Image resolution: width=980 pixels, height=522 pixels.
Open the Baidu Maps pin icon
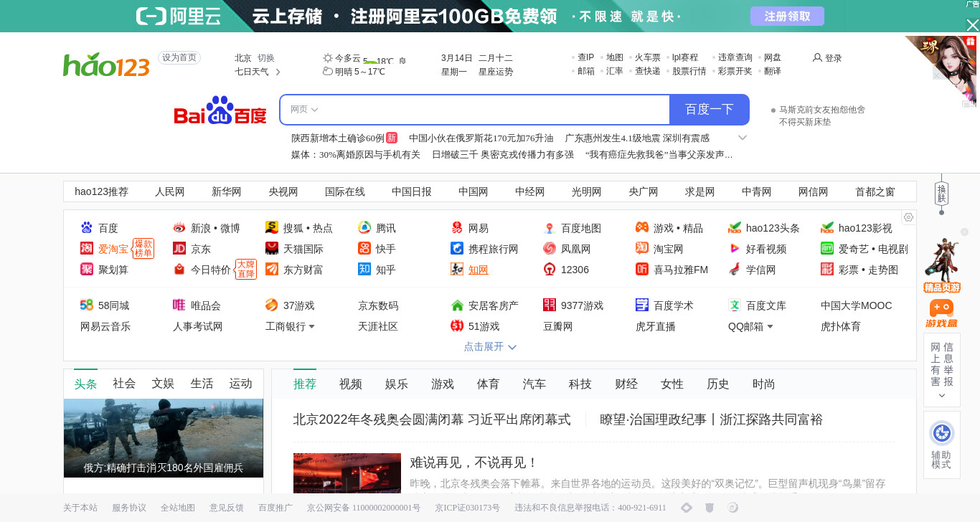click(x=550, y=228)
